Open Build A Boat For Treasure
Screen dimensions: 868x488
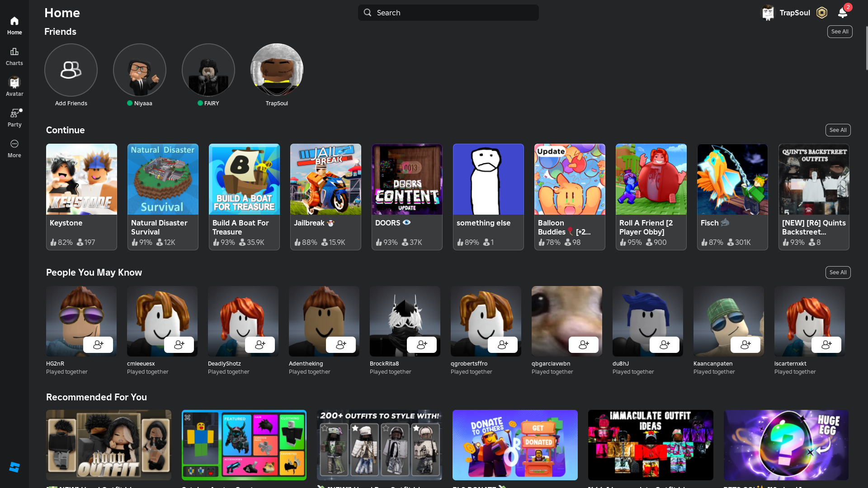[x=244, y=197]
